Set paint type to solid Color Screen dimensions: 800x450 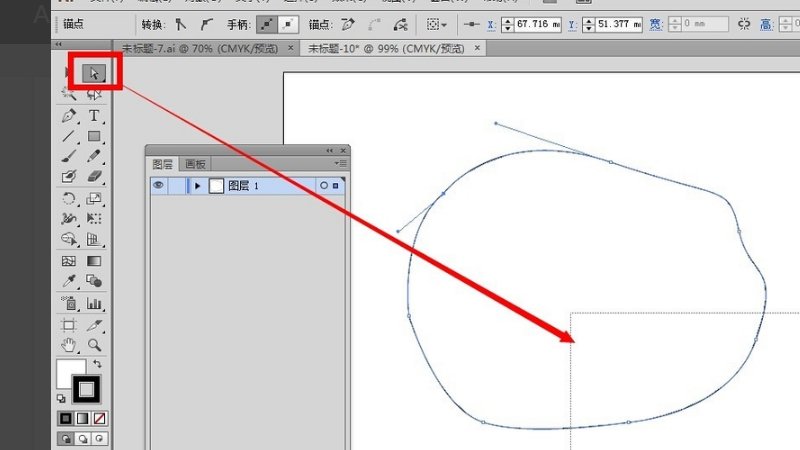click(65, 419)
